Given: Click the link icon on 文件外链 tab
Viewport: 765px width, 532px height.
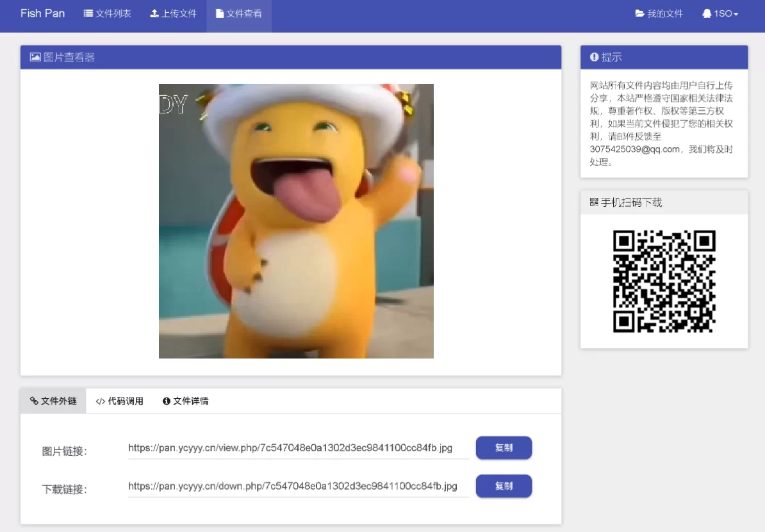Looking at the screenshot, I should (34, 401).
